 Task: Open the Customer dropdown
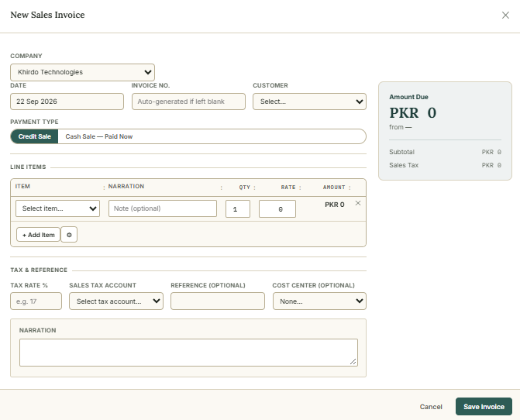[309, 102]
